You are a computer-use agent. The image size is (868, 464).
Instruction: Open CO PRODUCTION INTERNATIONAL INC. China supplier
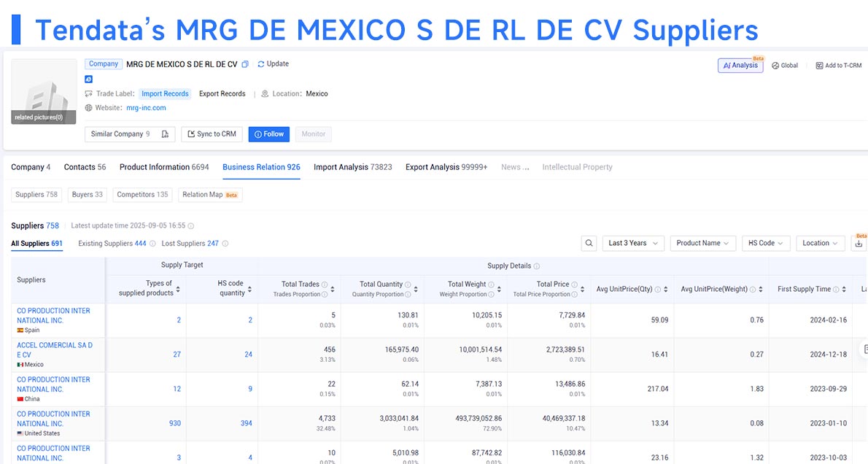[x=53, y=384]
